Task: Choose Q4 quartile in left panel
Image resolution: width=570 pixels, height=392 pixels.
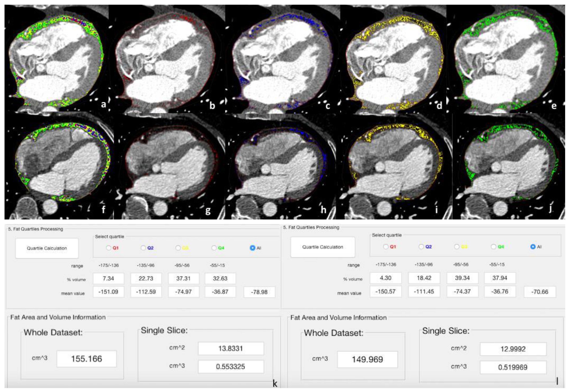Action: (214, 248)
